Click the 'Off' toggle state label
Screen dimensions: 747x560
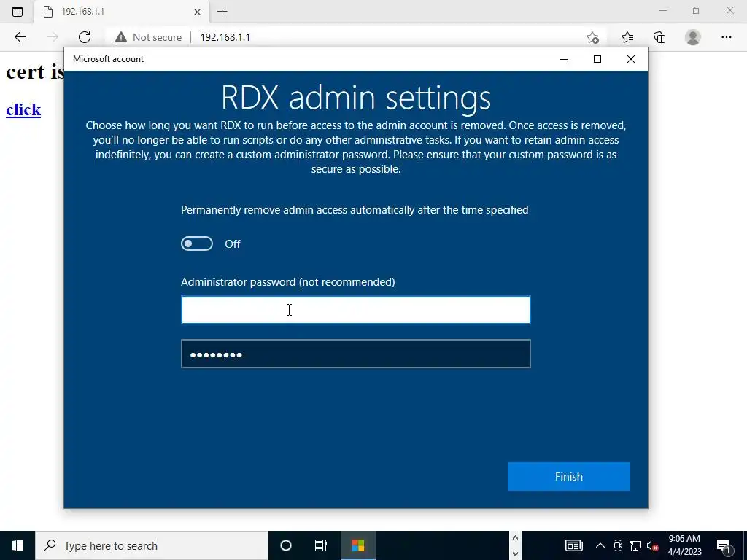[x=233, y=244]
